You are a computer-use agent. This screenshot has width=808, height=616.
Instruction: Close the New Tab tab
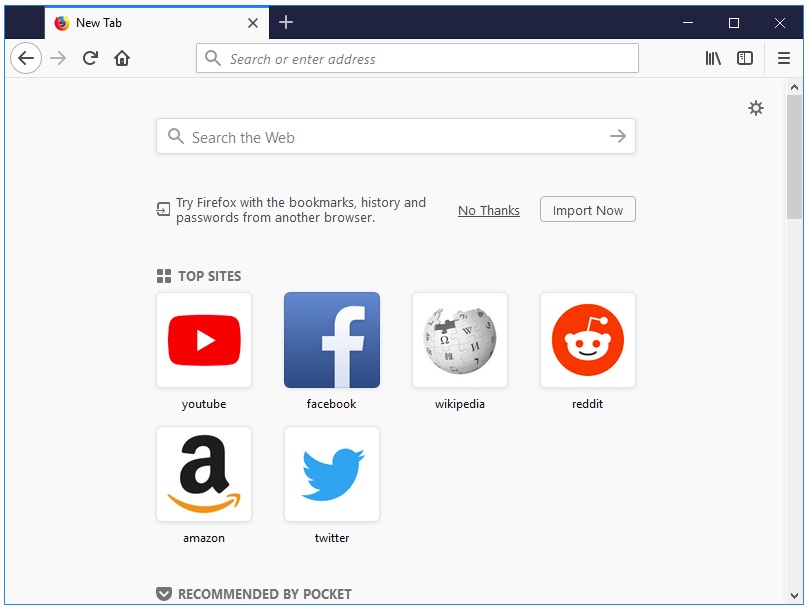(253, 23)
